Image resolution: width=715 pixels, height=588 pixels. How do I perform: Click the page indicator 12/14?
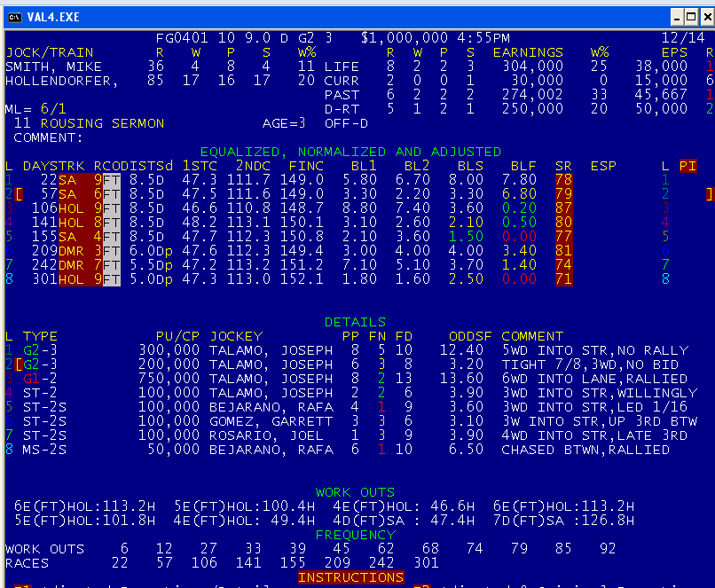click(x=683, y=38)
